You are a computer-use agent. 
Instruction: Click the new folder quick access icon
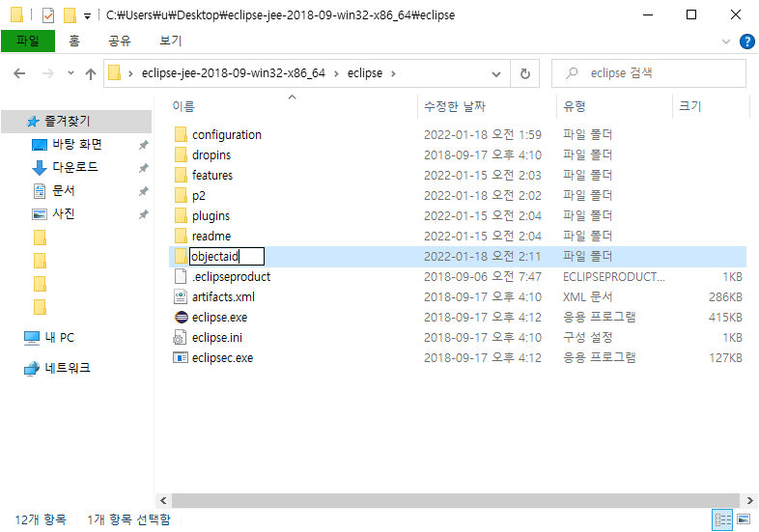70,15
